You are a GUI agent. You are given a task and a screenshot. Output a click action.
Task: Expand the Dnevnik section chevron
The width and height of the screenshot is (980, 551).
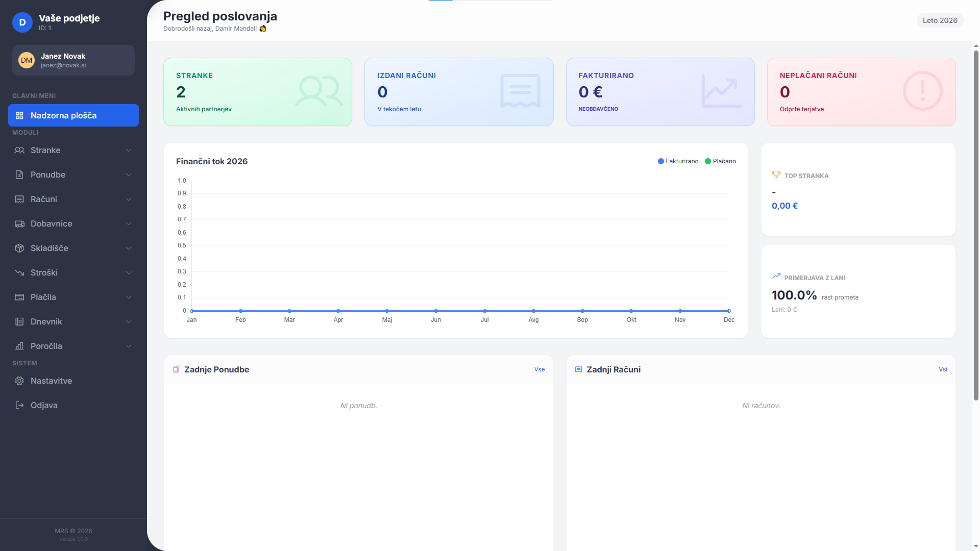tap(129, 321)
